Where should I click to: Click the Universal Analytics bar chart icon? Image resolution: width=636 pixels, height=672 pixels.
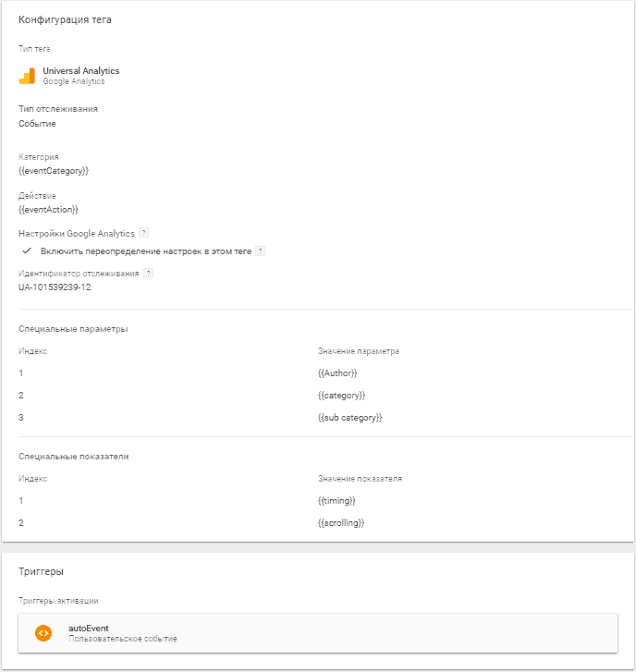(x=27, y=76)
